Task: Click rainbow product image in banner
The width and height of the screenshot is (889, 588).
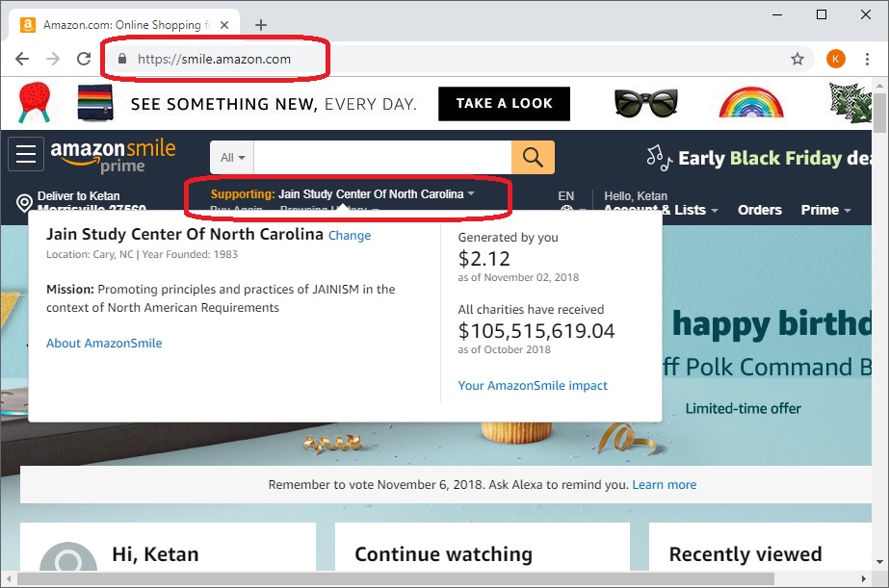Action: (x=751, y=103)
